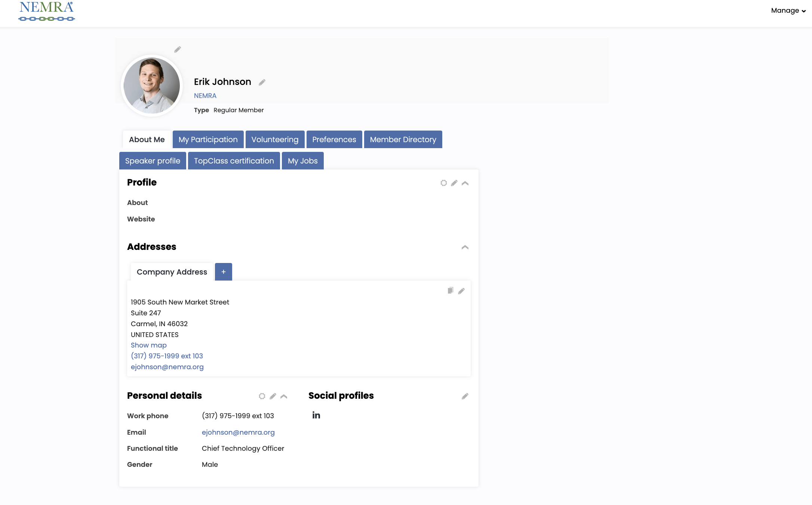Collapse the Addresses section
Image resolution: width=812 pixels, height=505 pixels.
click(465, 247)
